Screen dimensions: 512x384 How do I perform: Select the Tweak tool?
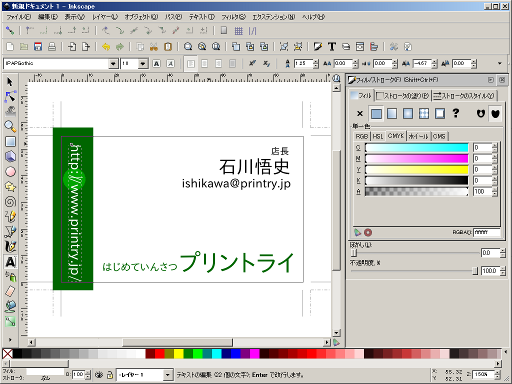click(x=10, y=111)
